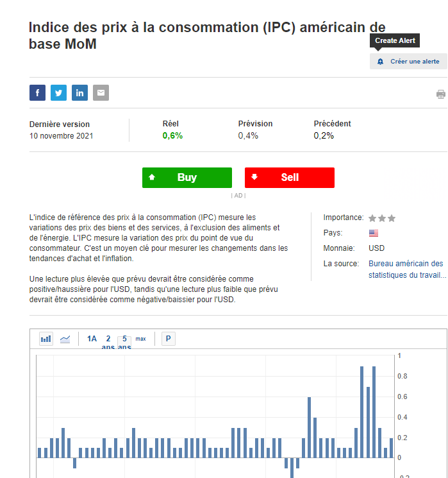Switch chart to line view
The width and height of the screenshot is (448, 478).
[65, 339]
